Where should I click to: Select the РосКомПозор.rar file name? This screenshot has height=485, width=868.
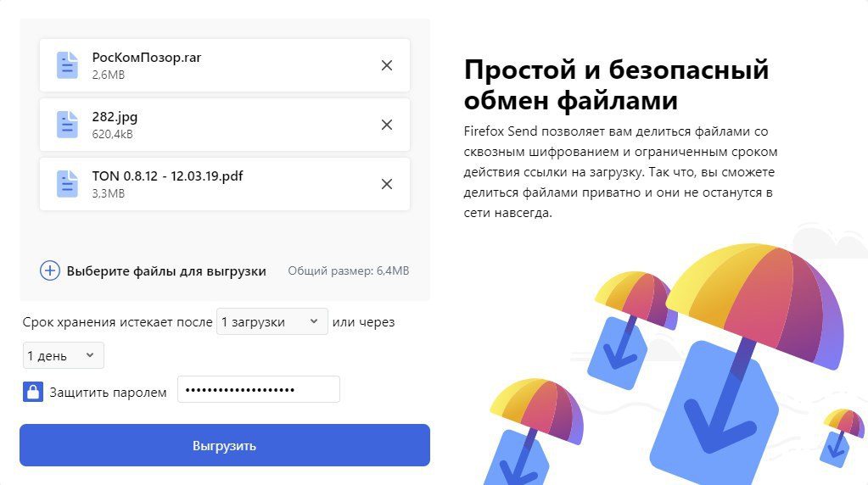pos(147,59)
